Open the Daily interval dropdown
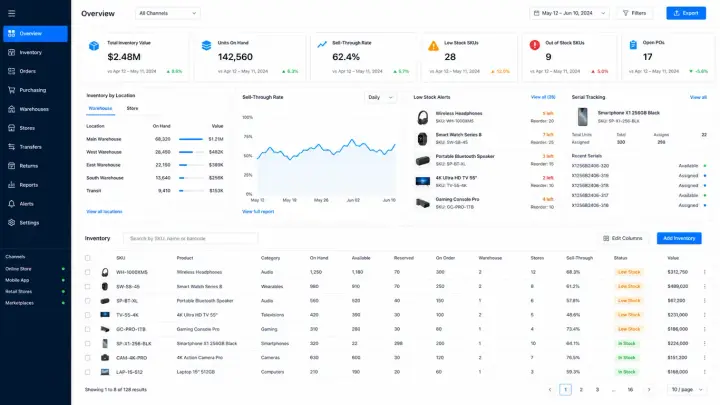Viewport: 720px width, 405px height. (380, 97)
